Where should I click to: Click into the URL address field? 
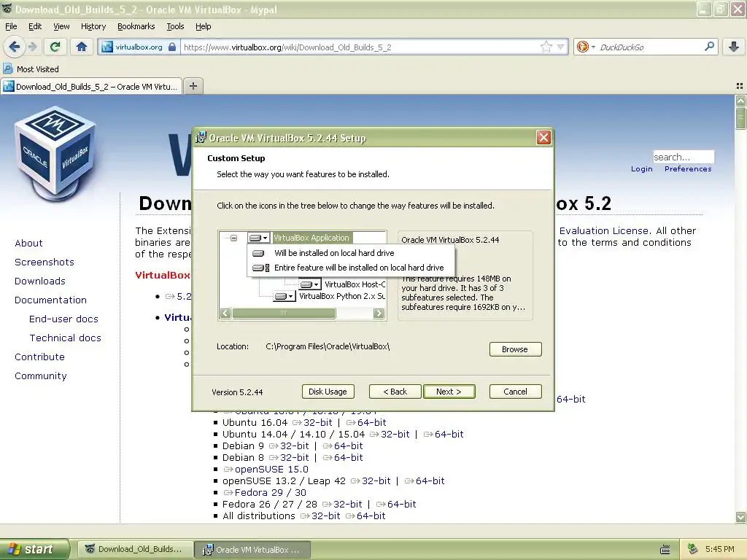[x=360, y=47]
